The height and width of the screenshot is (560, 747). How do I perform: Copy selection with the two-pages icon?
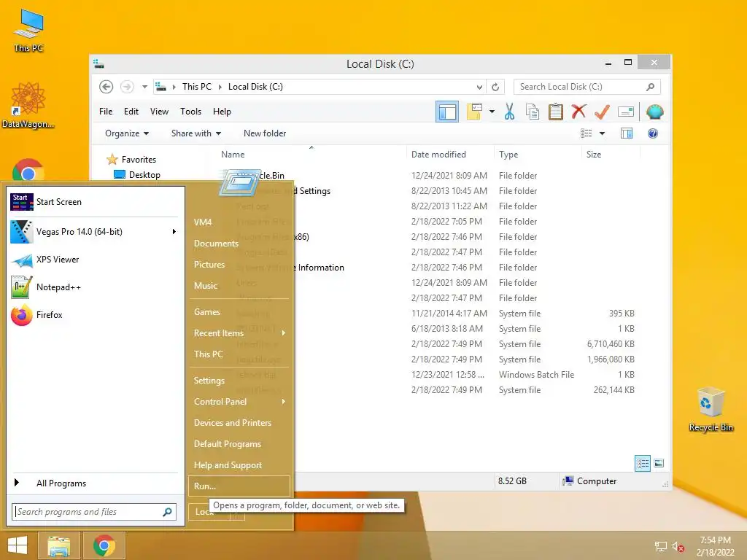click(532, 112)
